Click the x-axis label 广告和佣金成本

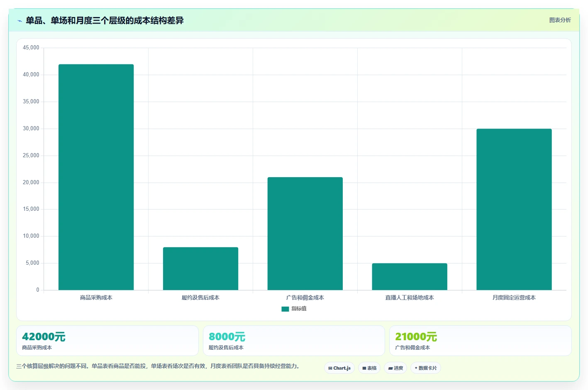[x=305, y=297]
